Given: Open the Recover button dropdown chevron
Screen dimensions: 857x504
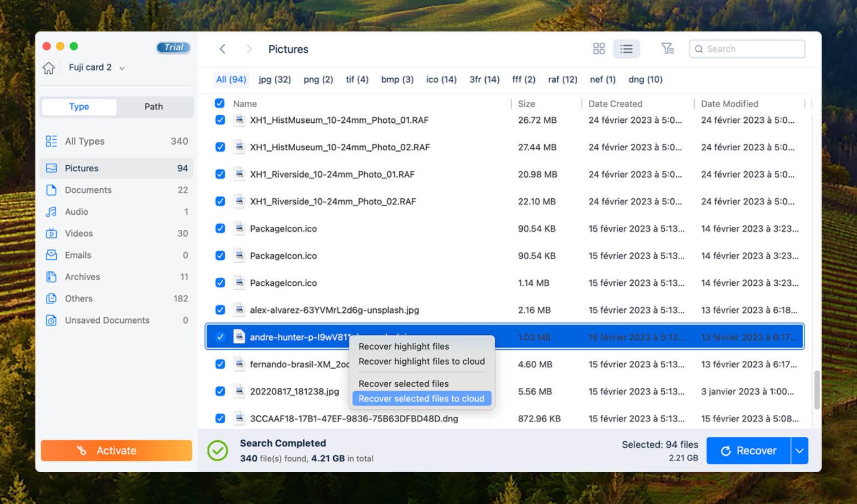Looking at the screenshot, I should point(799,451).
